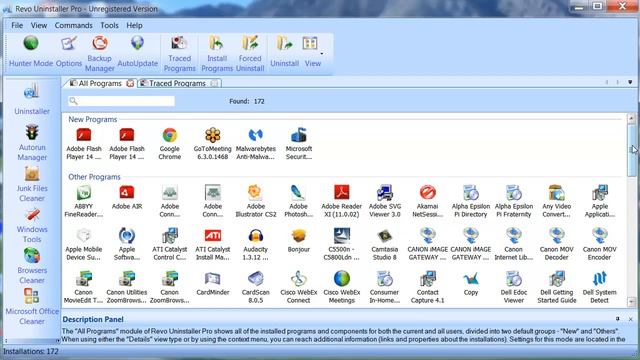This screenshot has height=360, width=640.
Task: Open Options from the toolbar
Action: 69,51
